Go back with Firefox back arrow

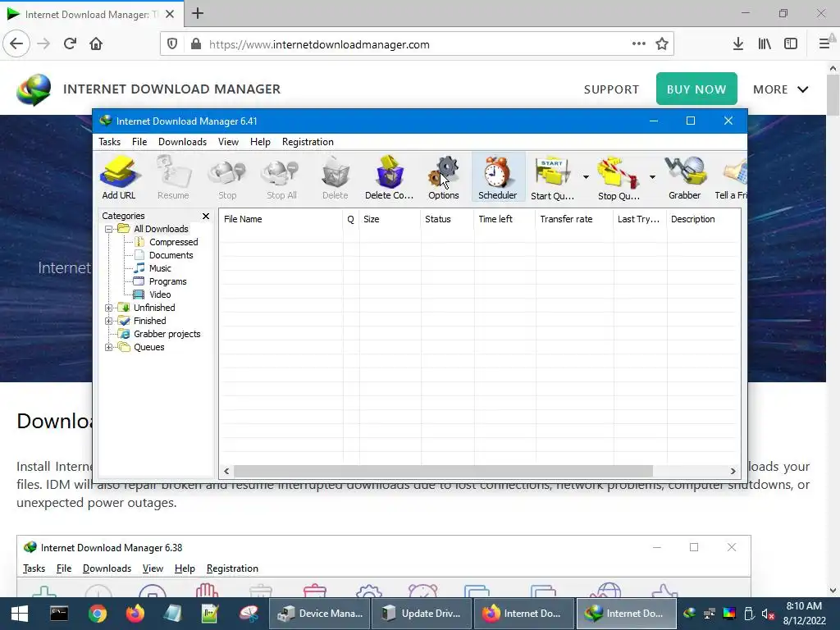[16, 44]
